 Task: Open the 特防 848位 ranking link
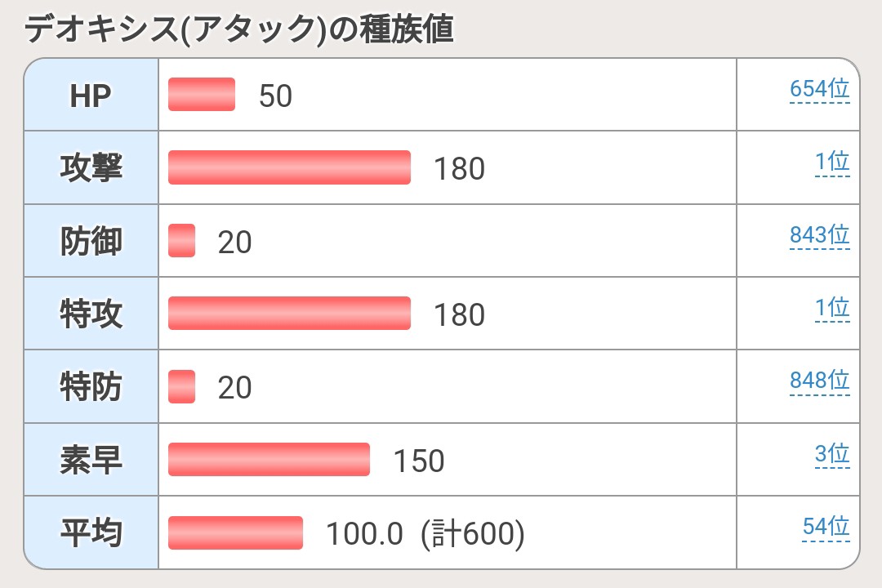click(819, 381)
